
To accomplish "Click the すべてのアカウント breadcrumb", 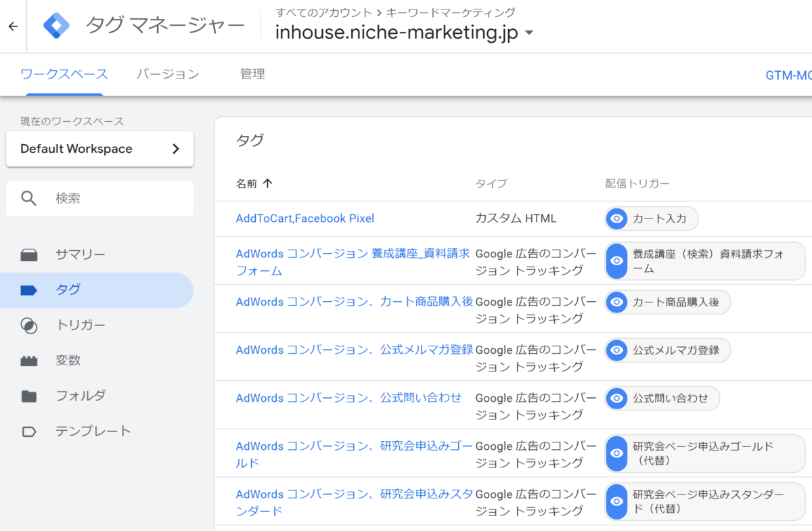I will click(323, 12).
